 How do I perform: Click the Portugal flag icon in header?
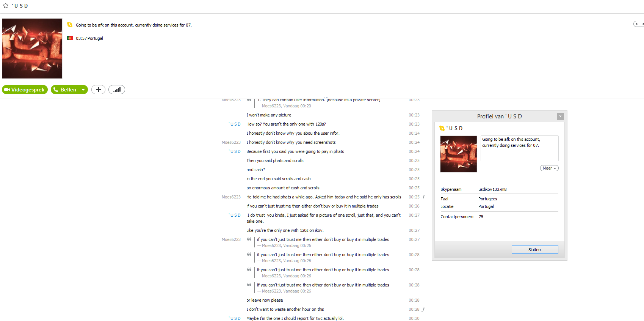tap(70, 38)
